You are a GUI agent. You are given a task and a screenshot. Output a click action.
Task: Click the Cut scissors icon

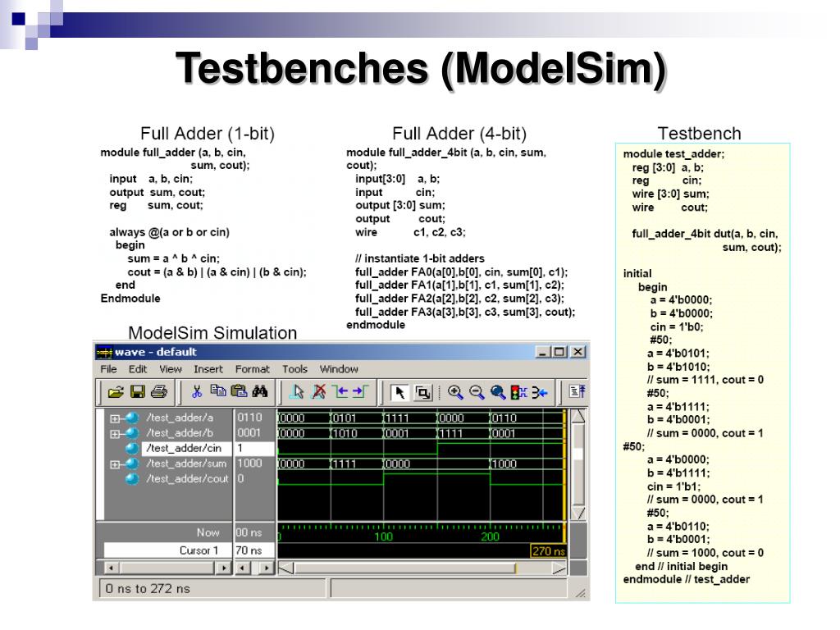click(197, 392)
